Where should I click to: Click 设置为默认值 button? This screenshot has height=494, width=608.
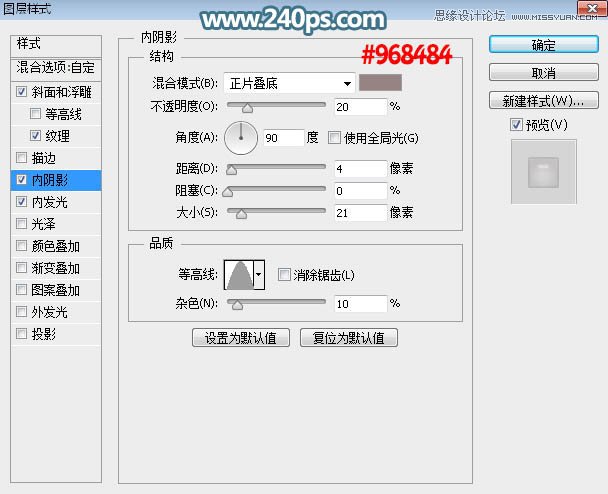pyautogui.click(x=241, y=338)
